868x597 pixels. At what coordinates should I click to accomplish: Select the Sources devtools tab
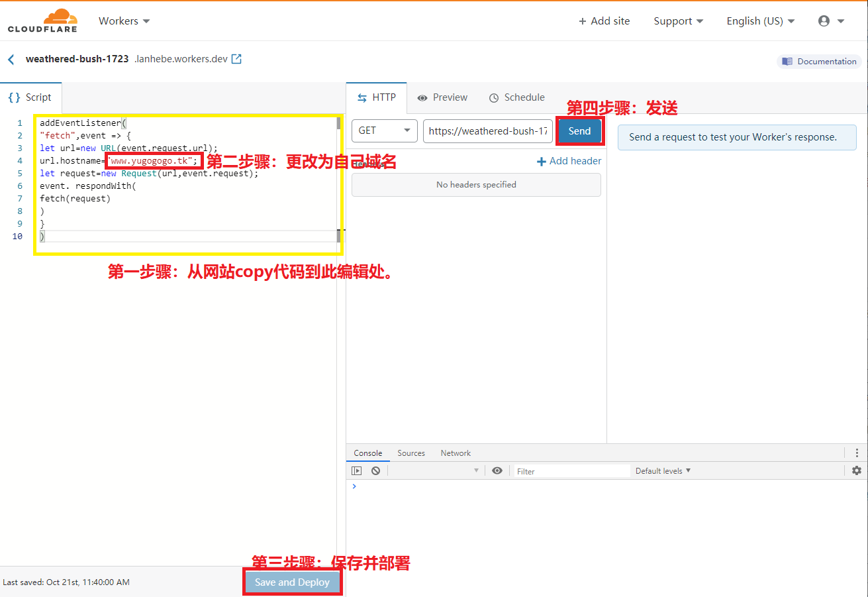[x=411, y=453]
